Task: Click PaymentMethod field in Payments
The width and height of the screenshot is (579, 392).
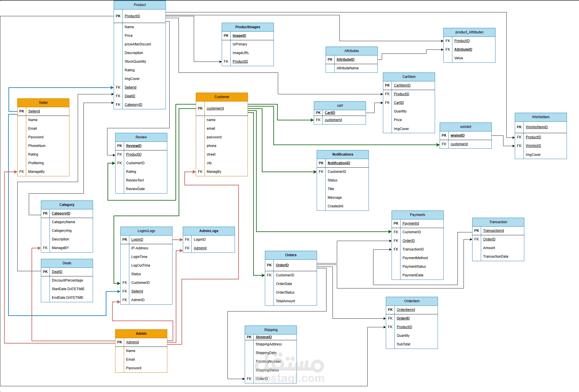Action: (x=415, y=258)
